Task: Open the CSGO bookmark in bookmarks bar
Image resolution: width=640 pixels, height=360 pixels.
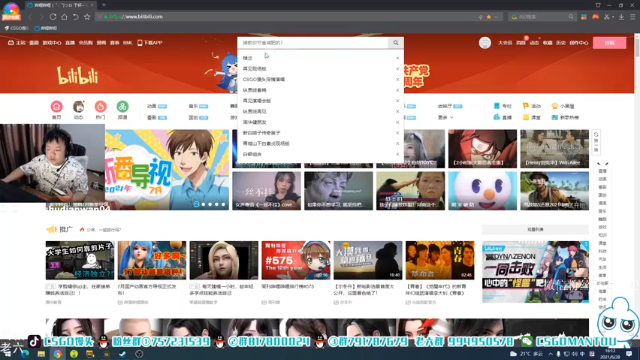Action: [x=16, y=28]
